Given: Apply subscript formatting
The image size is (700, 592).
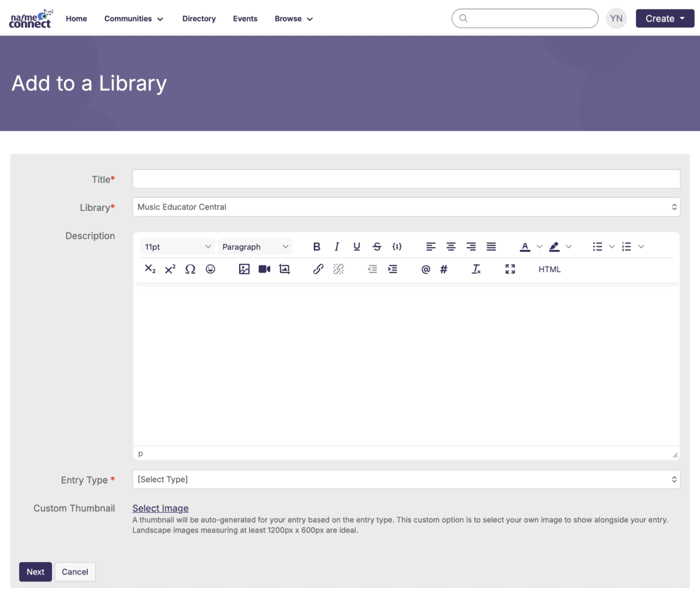Looking at the screenshot, I should [x=150, y=269].
